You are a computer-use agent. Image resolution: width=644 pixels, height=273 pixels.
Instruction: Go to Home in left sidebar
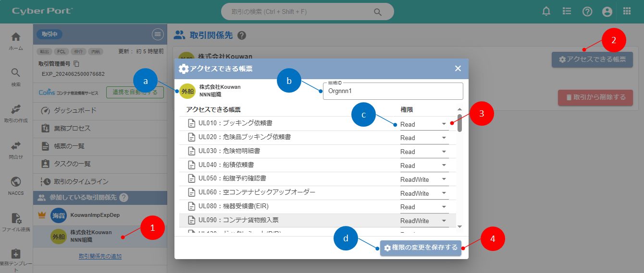pyautogui.click(x=16, y=41)
